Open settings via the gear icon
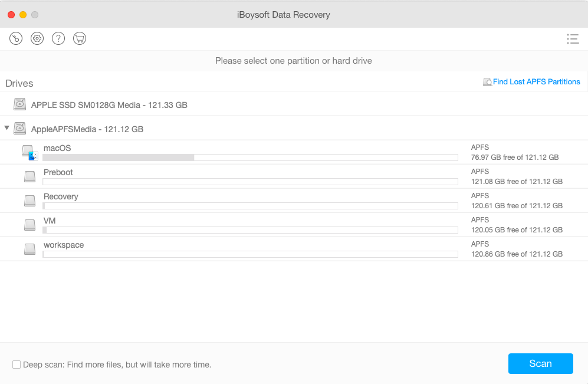 37,39
